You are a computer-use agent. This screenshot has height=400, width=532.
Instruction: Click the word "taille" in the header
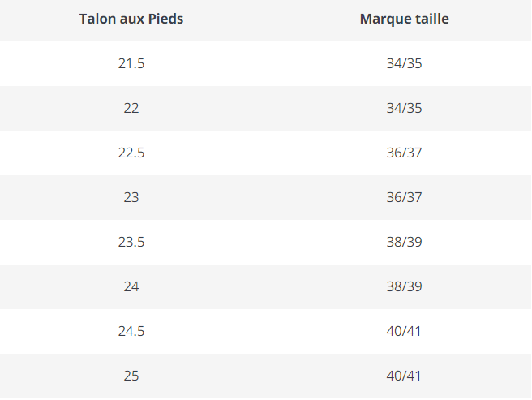tap(430, 19)
